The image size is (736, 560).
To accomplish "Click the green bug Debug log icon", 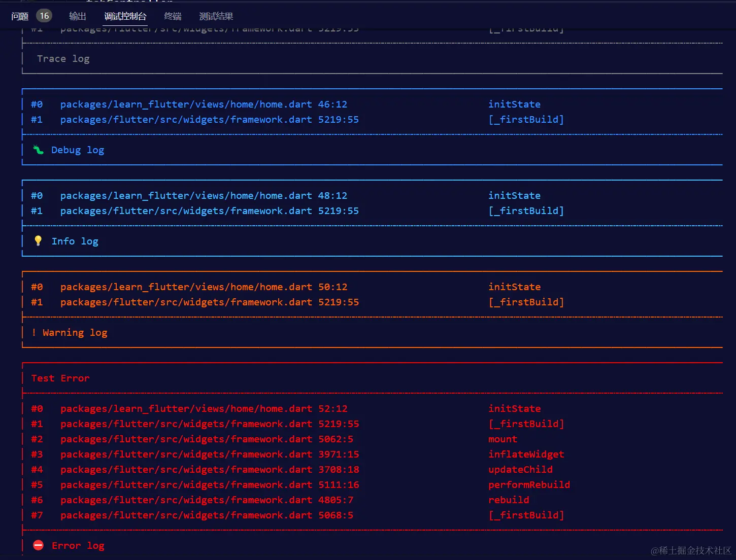I will pos(38,150).
